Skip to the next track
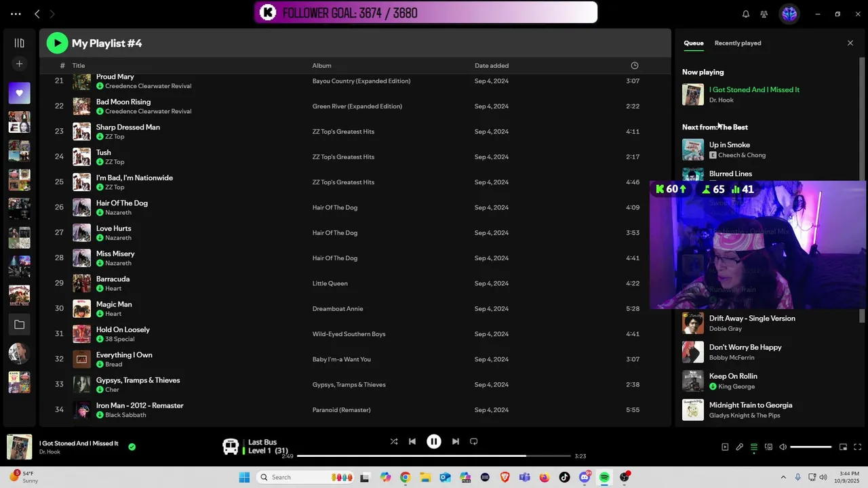The image size is (868, 488). [x=456, y=441]
